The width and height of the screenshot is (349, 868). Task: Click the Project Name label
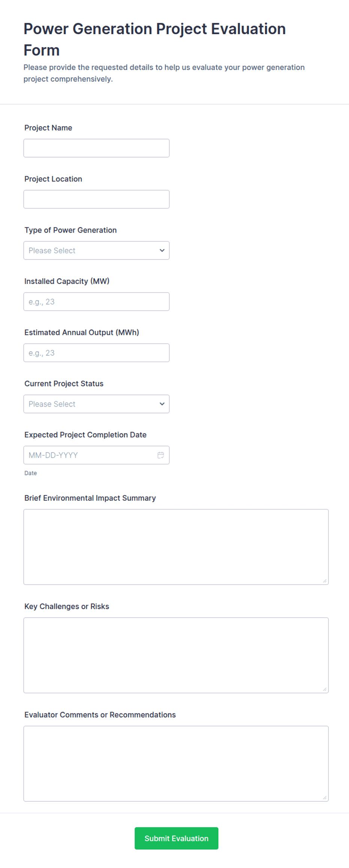pyautogui.click(x=48, y=128)
